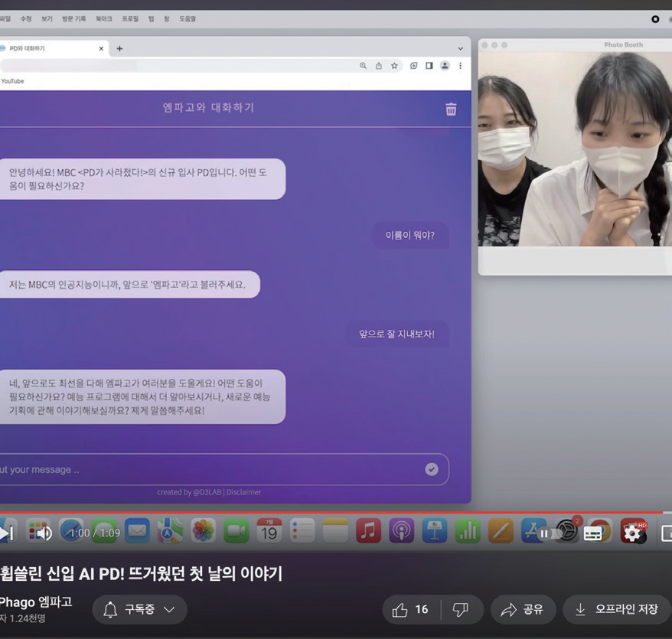The width and height of the screenshot is (672, 639).
Task: Open Chrome's three-dot menu
Action: (460, 66)
